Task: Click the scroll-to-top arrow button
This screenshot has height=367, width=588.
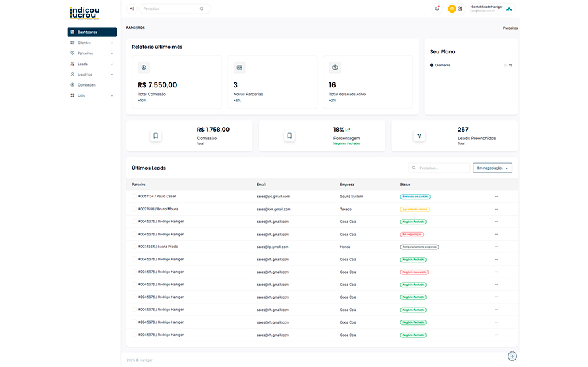Action: tap(512, 356)
